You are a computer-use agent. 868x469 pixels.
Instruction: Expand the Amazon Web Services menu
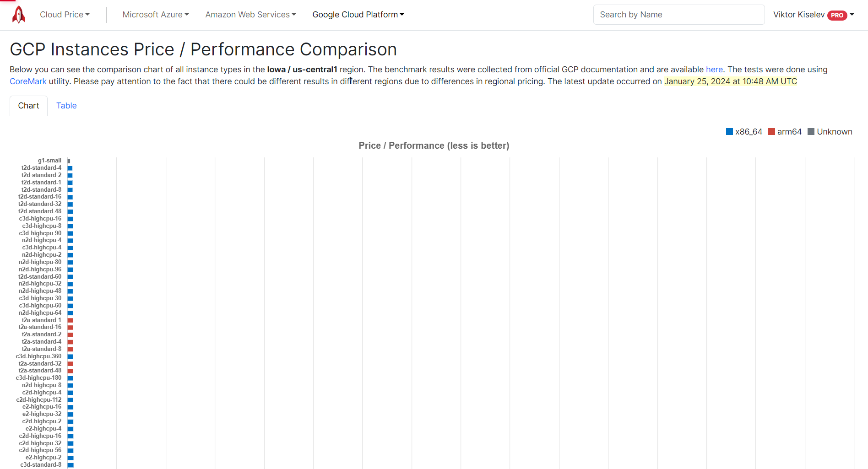(250, 15)
